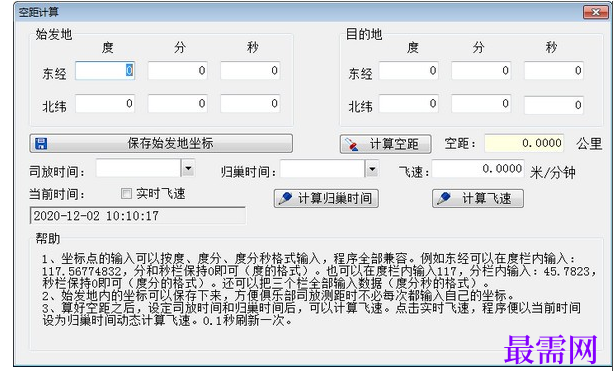Focus 目的地 东经 minutes field
The width and height of the screenshot is (616, 381).
tap(481, 71)
